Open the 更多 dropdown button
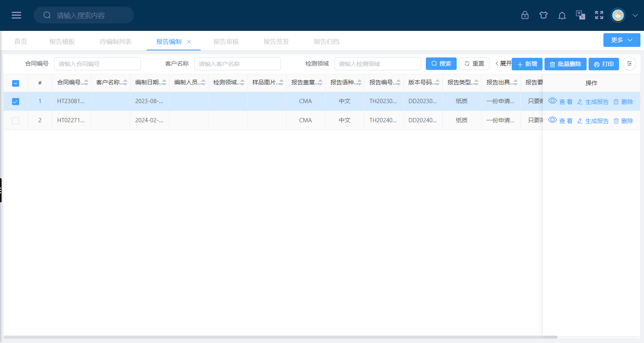The image size is (644, 343). pyautogui.click(x=622, y=40)
